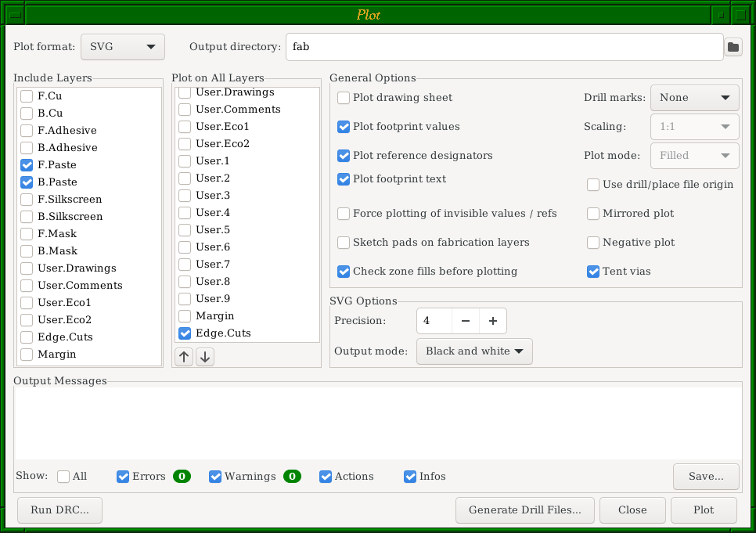Image resolution: width=756 pixels, height=533 pixels.
Task: Decrease SVG precision with minus button
Action: [465, 321]
